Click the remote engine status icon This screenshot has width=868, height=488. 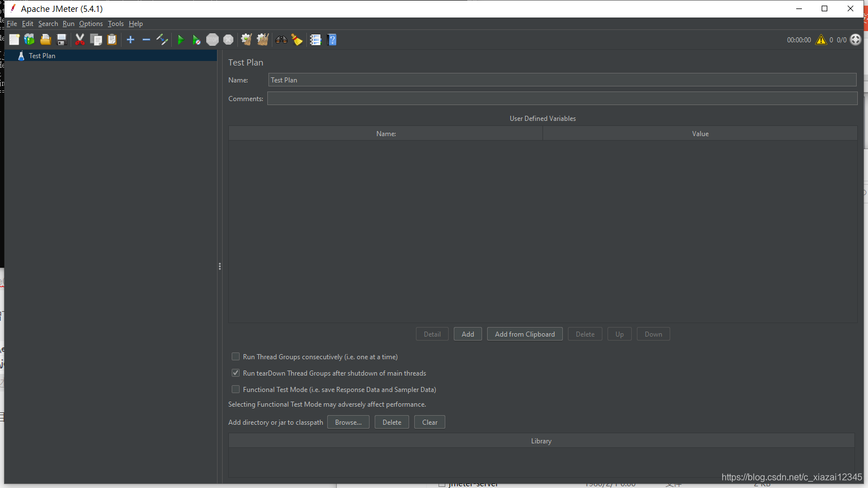(x=856, y=40)
